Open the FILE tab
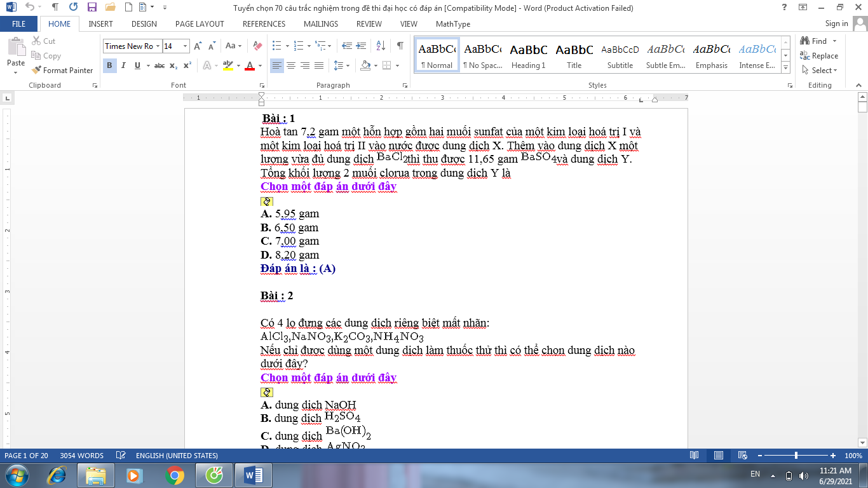This screenshot has width=868, height=488. tap(19, 24)
